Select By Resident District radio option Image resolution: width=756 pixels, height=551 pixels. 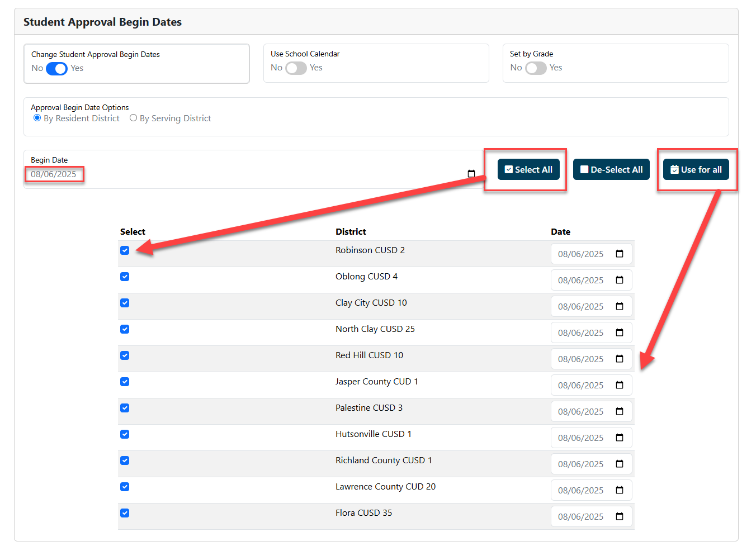click(37, 118)
